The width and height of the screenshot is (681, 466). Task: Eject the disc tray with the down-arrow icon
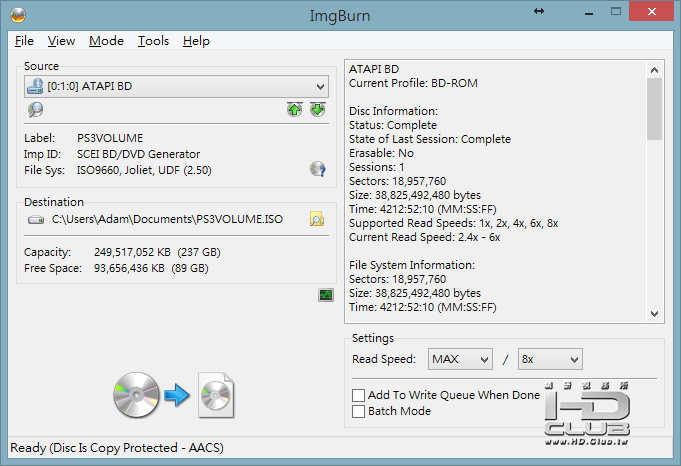[317, 109]
